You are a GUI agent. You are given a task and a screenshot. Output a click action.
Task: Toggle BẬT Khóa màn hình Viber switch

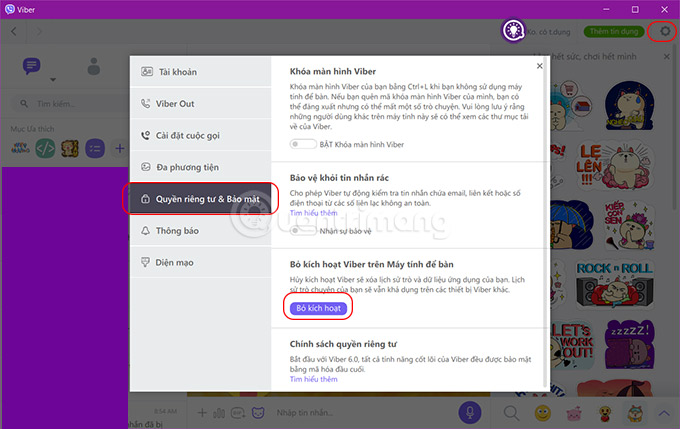[x=303, y=144]
